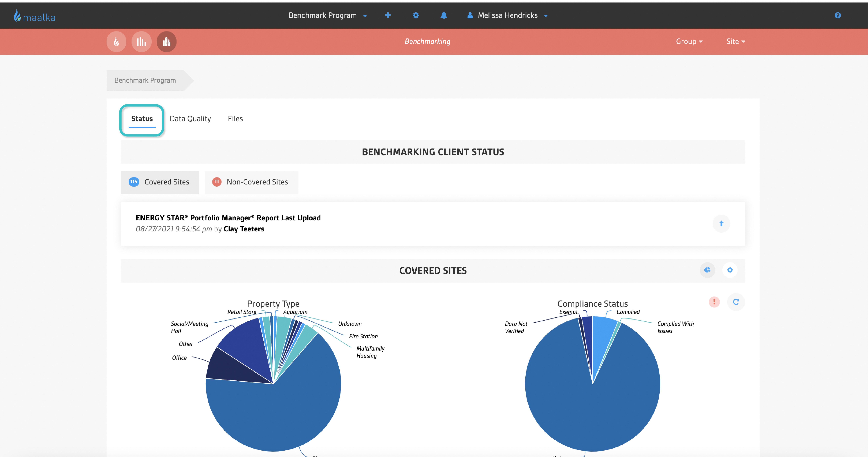Click the Data Not Verified label
This screenshot has width=868, height=457.
[516, 327]
